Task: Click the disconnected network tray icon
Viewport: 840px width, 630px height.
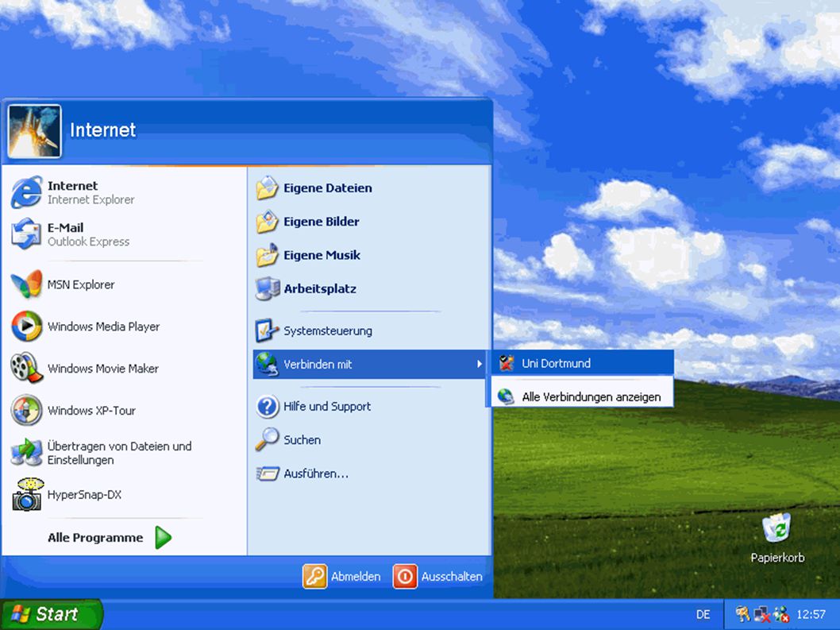Action: pos(761,614)
